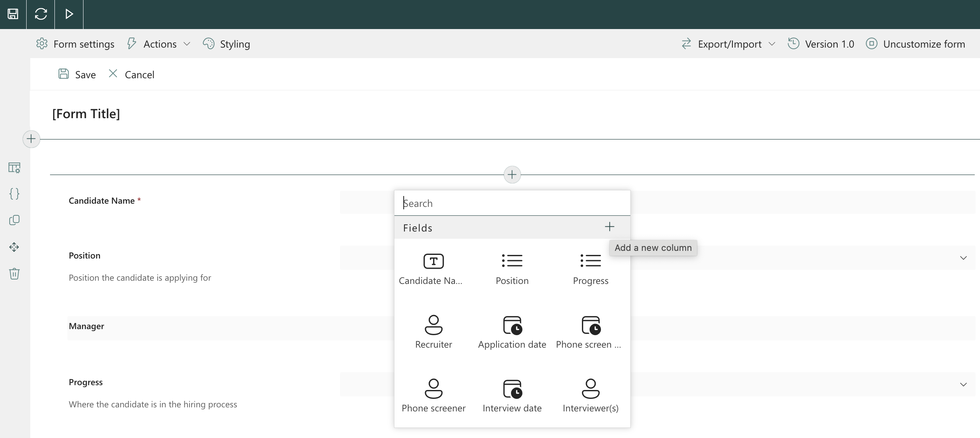Open the Actions dropdown menu
Image resolution: width=980 pixels, height=438 pixels.
point(158,44)
